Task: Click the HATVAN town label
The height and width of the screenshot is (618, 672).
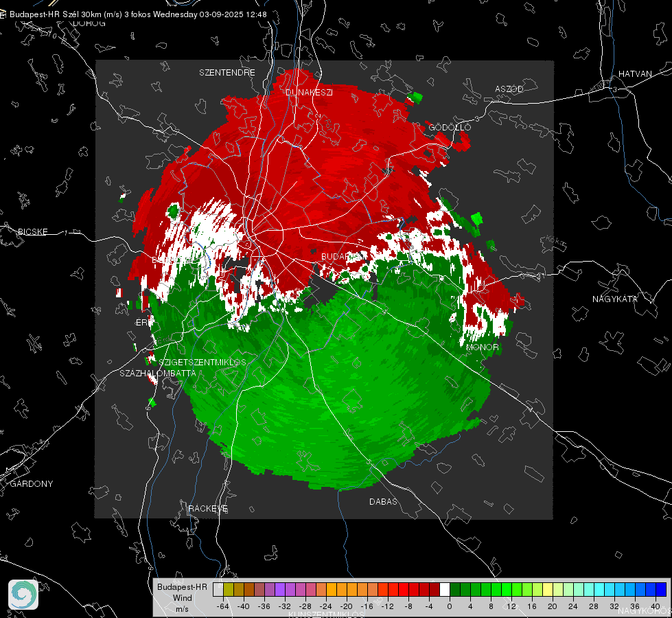Action: pyautogui.click(x=635, y=74)
